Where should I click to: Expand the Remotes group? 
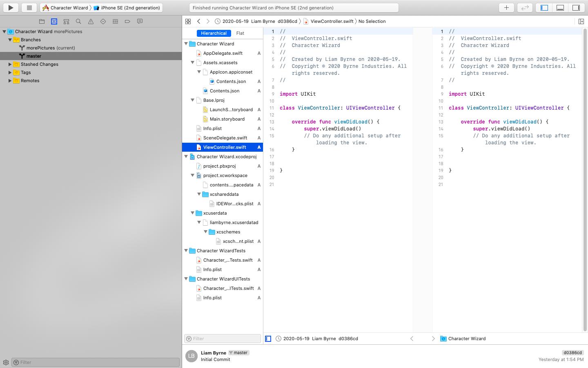coord(10,81)
